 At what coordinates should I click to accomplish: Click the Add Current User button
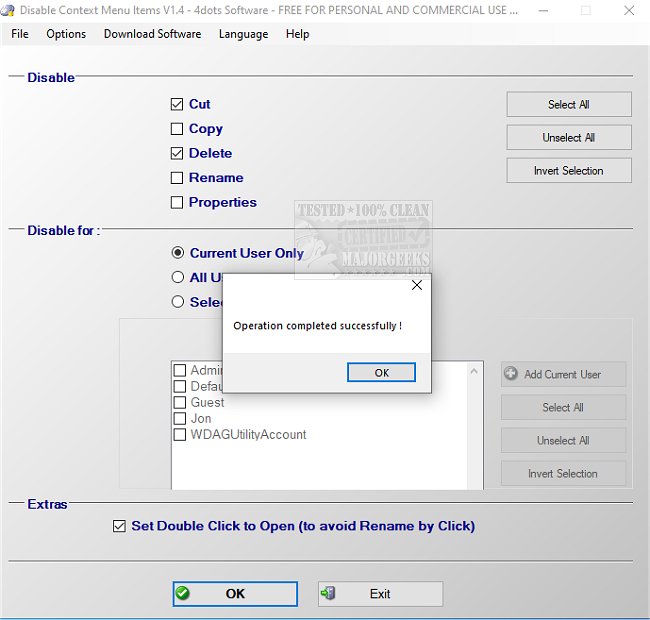click(x=563, y=374)
